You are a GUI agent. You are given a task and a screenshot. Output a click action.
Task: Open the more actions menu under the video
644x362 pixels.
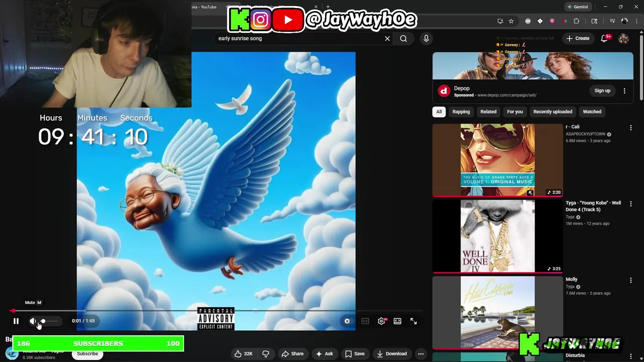click(421, 353)
